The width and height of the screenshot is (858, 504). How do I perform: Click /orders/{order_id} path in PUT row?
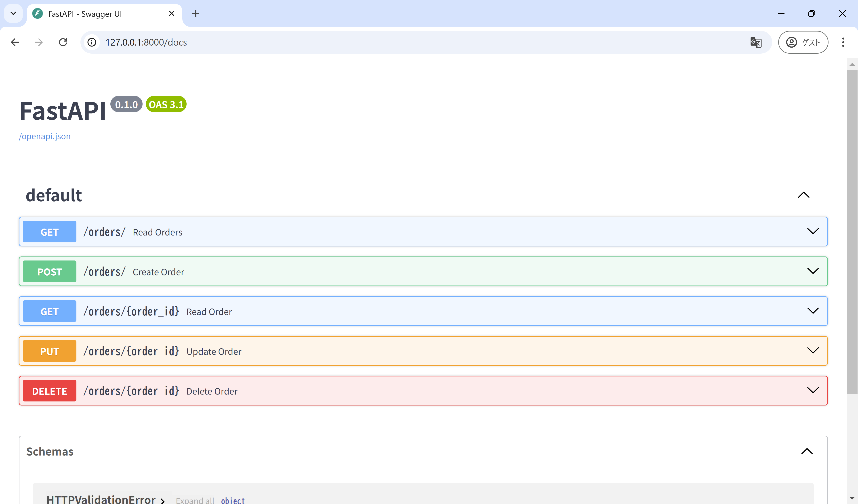click(x=131, y=351)
